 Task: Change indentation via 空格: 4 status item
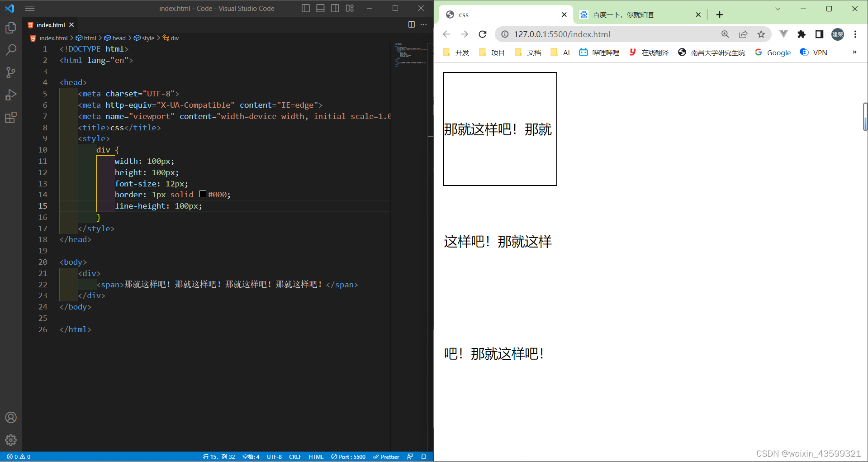click(x=251, y=457)
